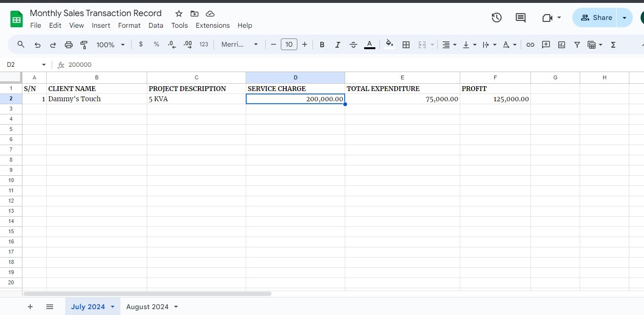Select the Dammy's Touch client cell
This screenshot has width=644, height=315.
pos(97,99)
